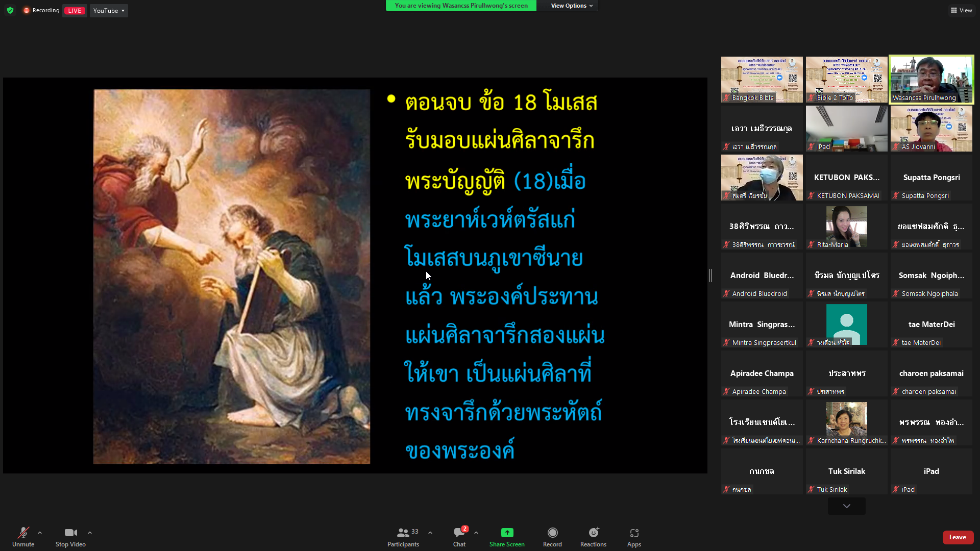This screenshot has height=551, width=980.
Task: Open the Reactions smiley icon
Action: (x=593, y=533)
